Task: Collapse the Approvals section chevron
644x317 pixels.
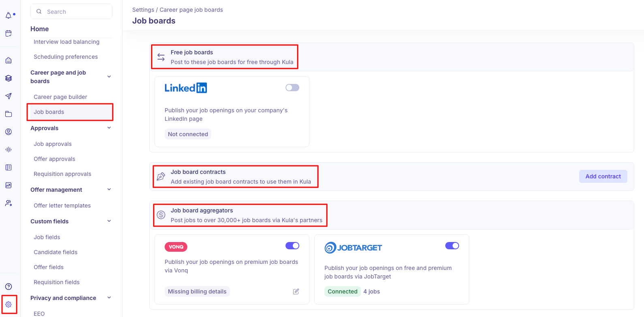Action: pos(109,128)
